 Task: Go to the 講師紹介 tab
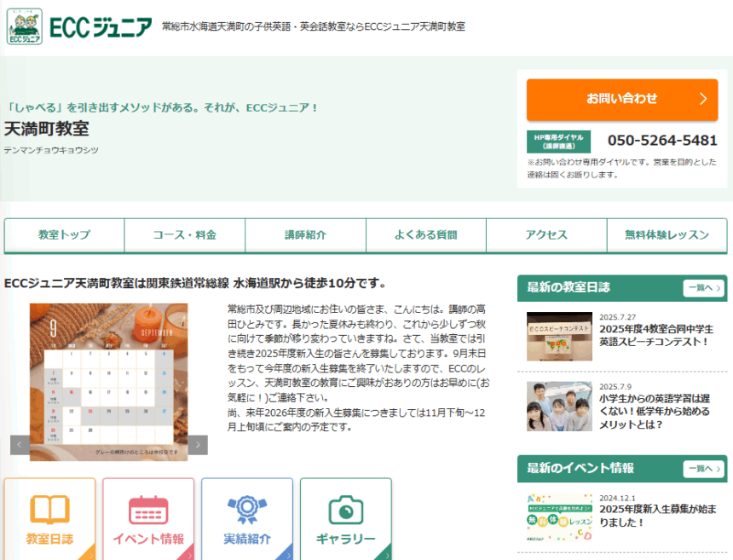(305, 235)
